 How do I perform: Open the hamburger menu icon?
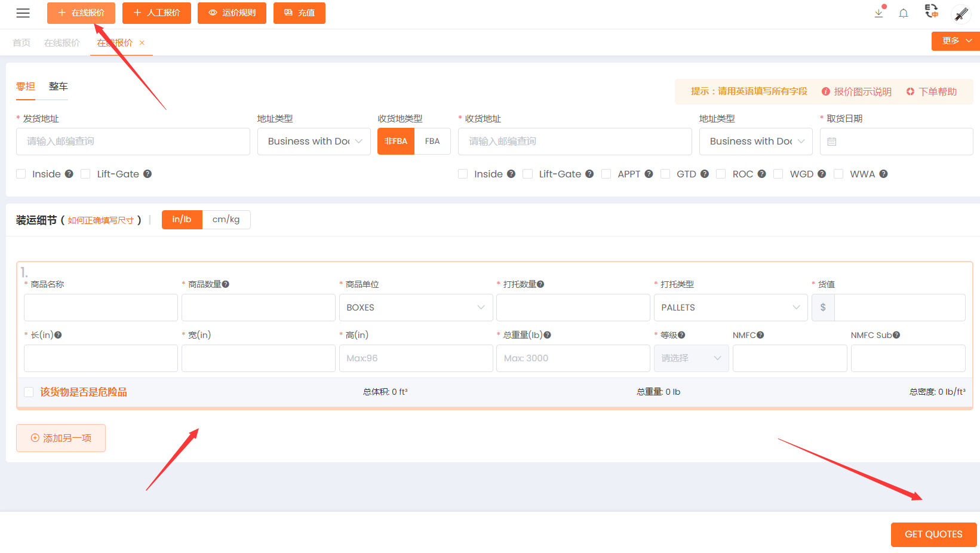click(23, 13)
